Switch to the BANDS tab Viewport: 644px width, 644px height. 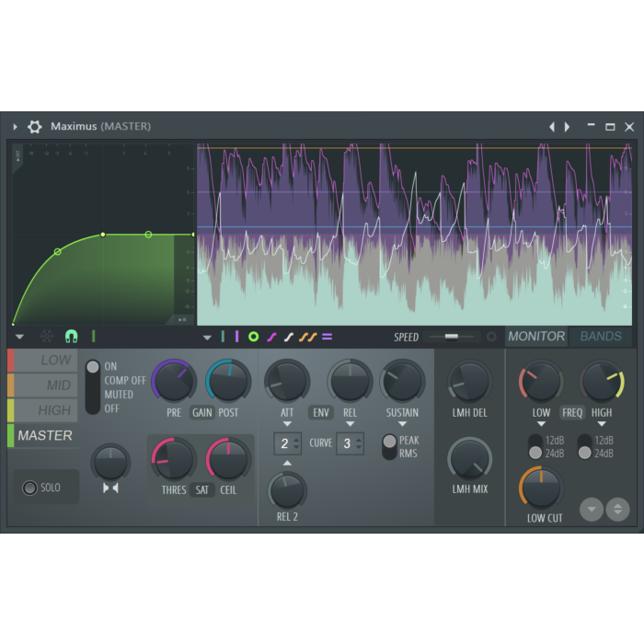pos(601,337)
